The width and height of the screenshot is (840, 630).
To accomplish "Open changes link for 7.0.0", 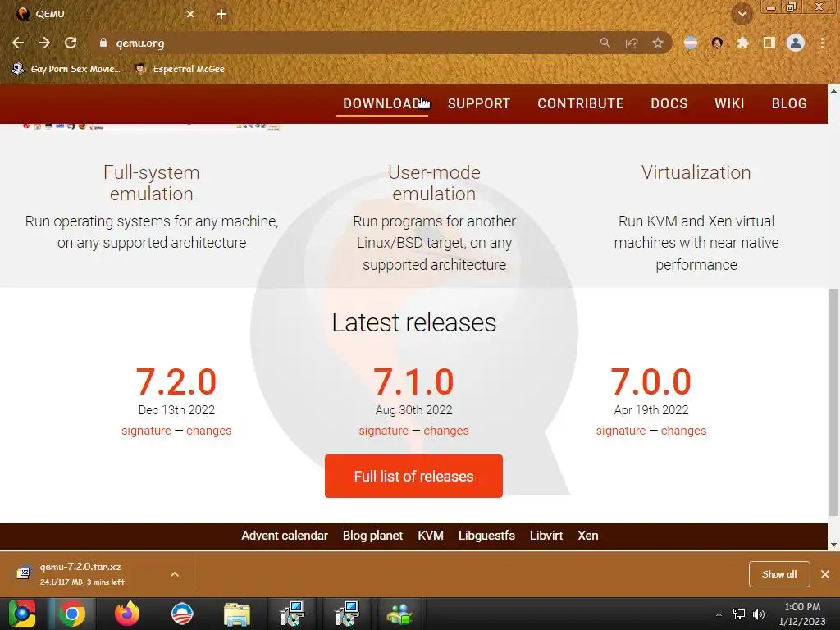I will point(683,431).
